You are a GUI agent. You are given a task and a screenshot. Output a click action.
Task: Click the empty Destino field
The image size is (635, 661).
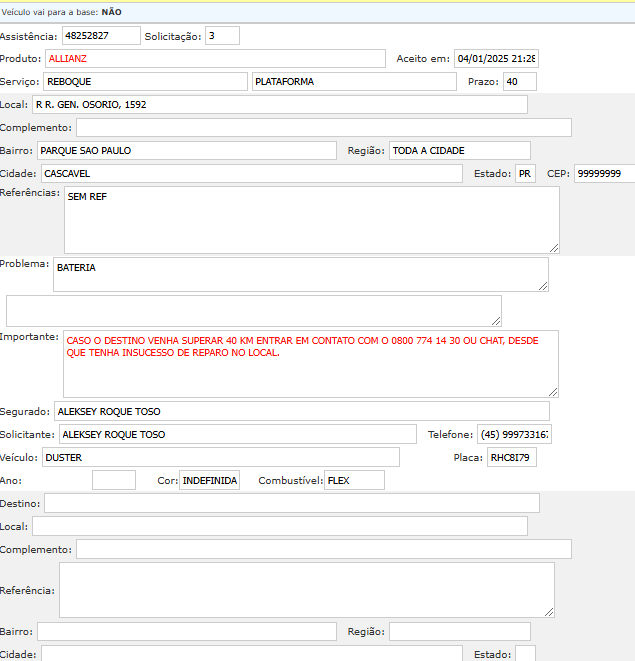coord(292,503)
